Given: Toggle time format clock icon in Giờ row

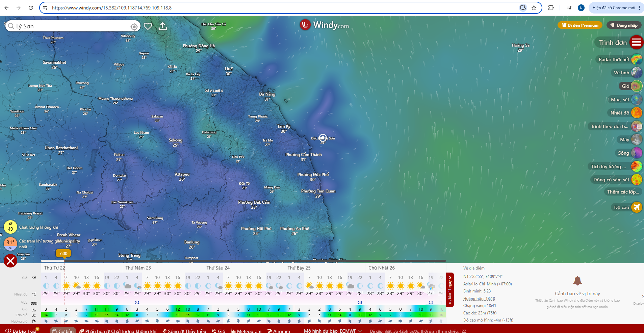Looking at the screenshot, I should [x=34, y=278].
